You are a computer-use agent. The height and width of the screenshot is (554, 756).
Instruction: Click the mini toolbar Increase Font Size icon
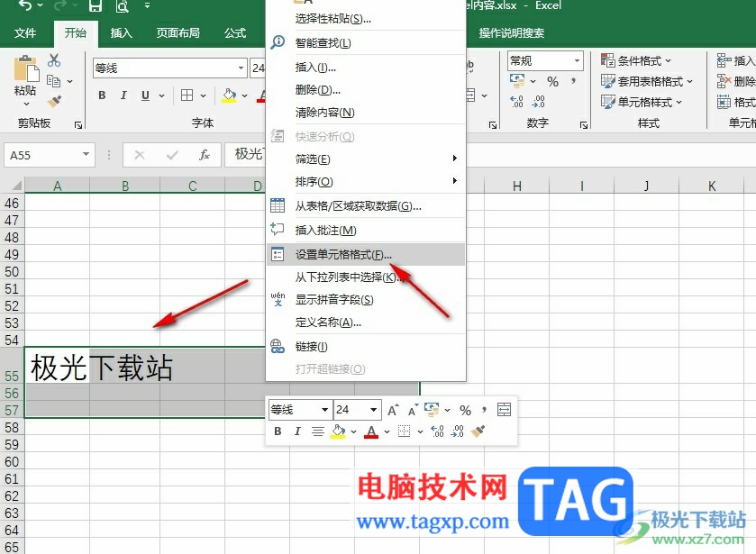tap(394, 410)
